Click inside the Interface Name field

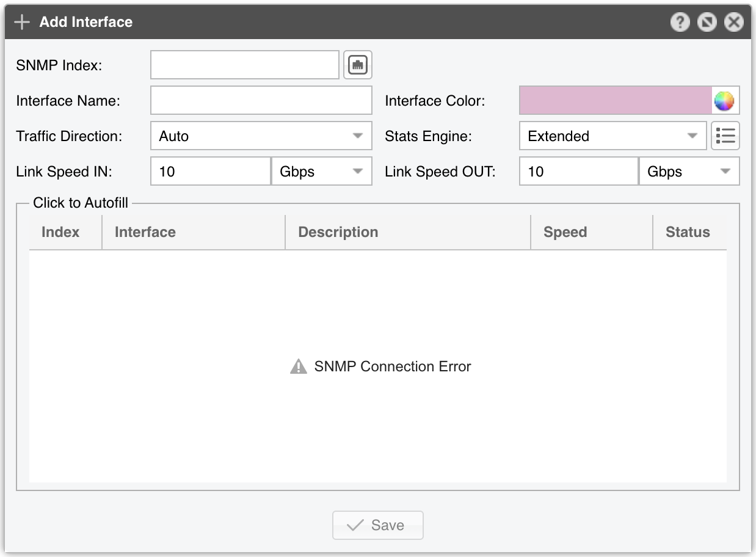coord(261,100)
